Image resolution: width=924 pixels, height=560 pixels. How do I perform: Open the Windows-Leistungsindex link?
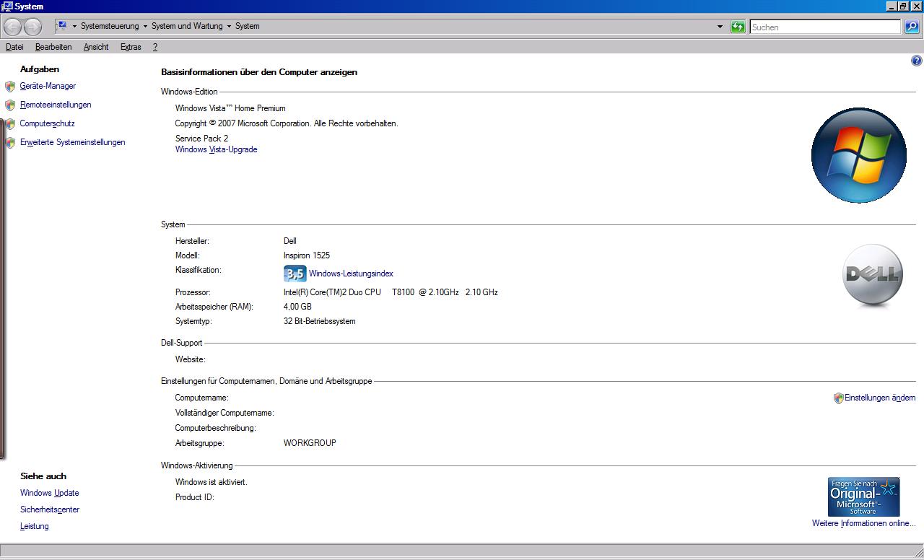[351, 274]
